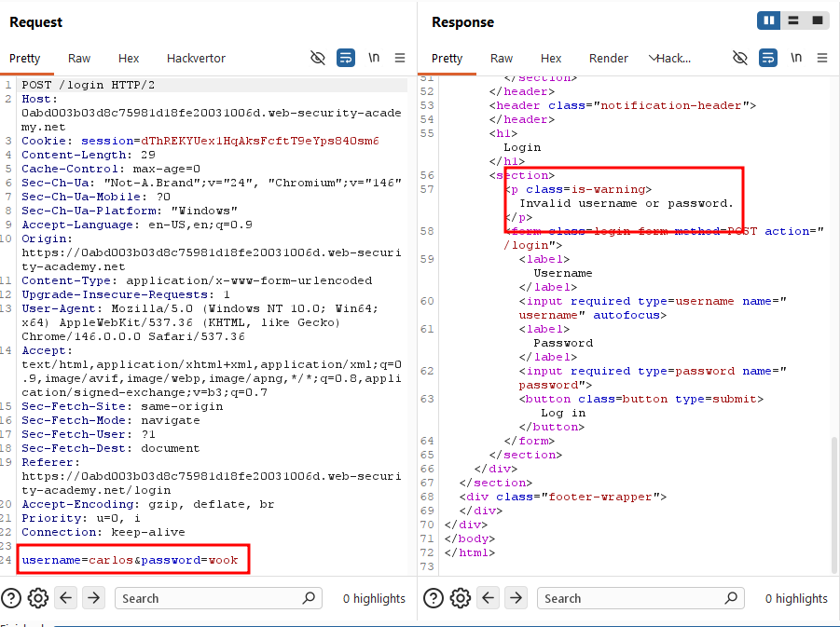Go to previous Response search match
Viewport: 840px width, 627px height.
tap(488, 597)
